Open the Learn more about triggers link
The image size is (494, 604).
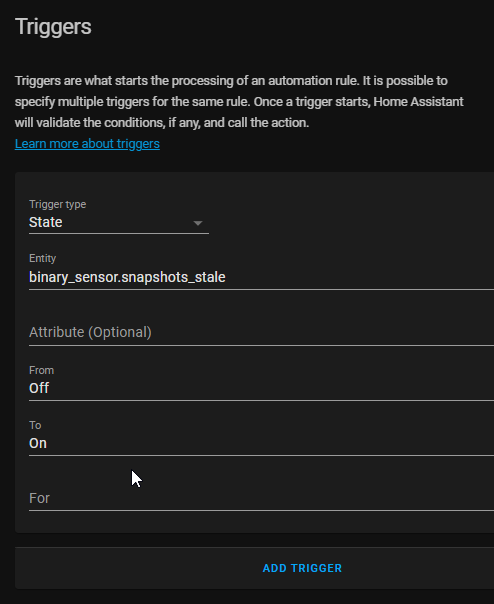tap(87, 144)
